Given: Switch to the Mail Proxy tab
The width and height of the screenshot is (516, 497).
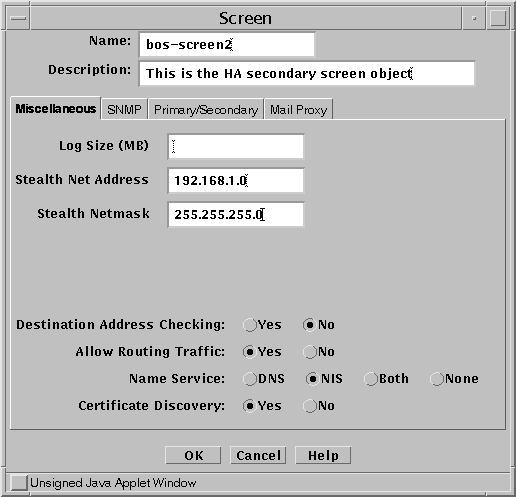Looking at the screenshot, I should pos(299,109).
